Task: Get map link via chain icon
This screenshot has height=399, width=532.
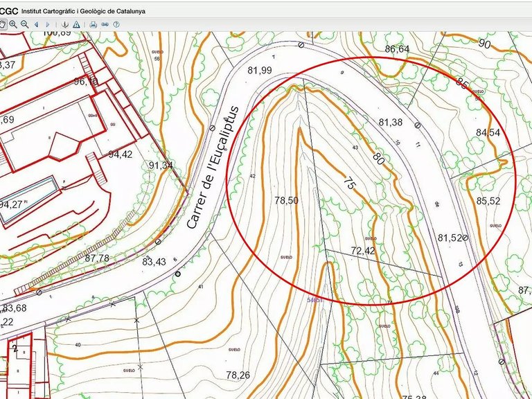Action: click(x=105, y=24)
